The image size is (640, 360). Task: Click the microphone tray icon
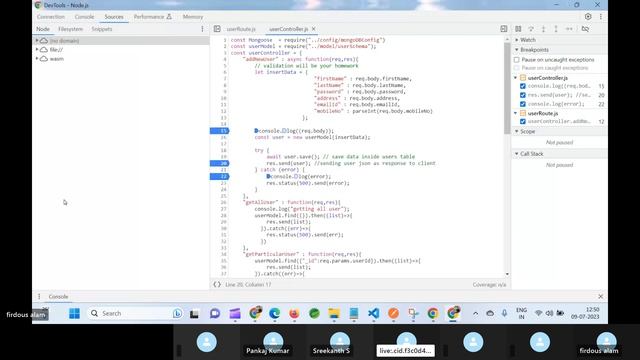coord(504,313)
